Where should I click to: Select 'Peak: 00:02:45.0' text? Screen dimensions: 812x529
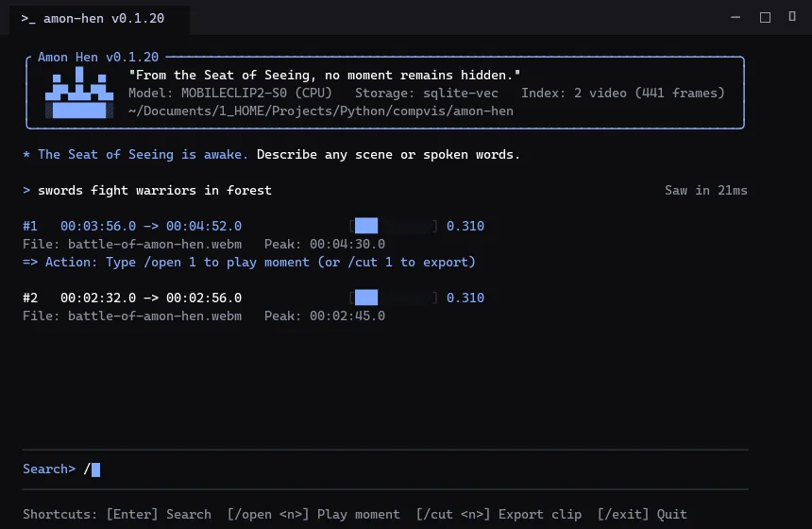325,316
